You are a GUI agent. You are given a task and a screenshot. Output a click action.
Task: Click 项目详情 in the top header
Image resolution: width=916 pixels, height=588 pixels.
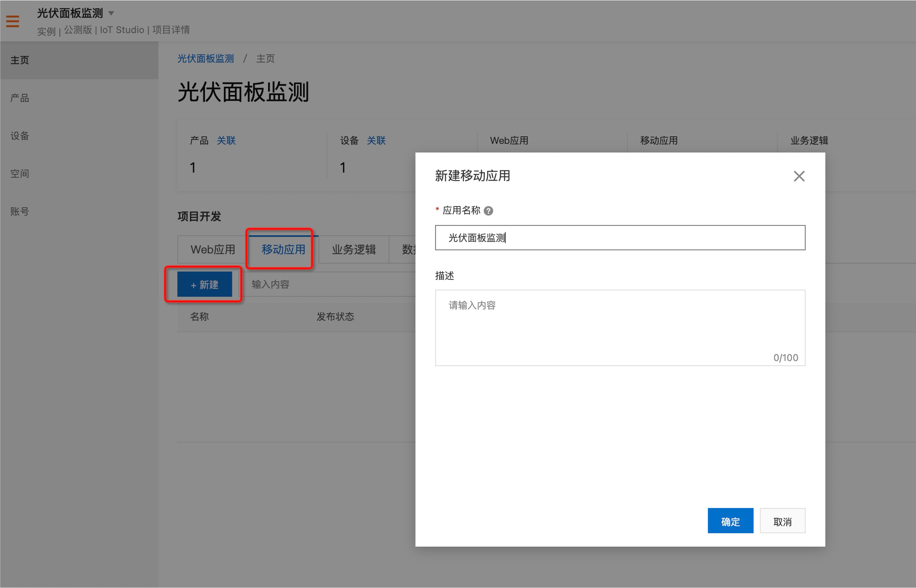171,30
